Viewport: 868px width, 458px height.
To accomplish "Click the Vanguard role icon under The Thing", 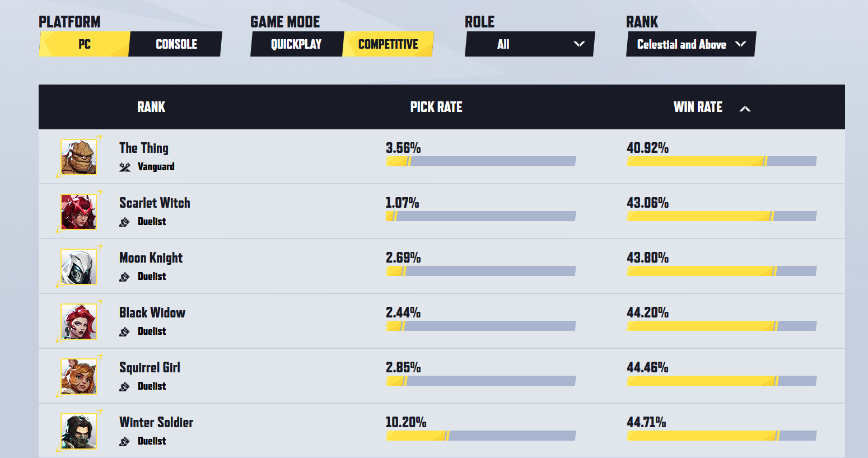I will point(125,167).
